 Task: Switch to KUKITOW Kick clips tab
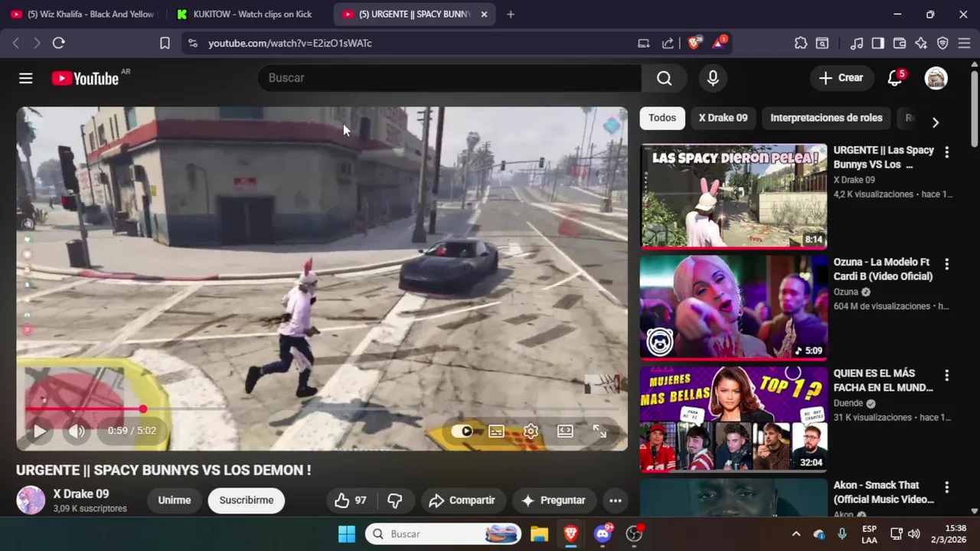247,14
